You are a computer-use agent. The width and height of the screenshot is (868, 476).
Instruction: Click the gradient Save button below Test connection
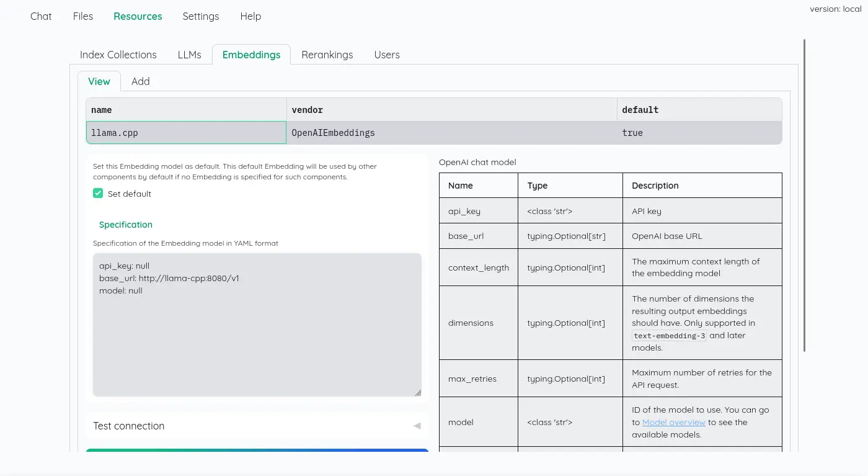[x=257, y=450]
